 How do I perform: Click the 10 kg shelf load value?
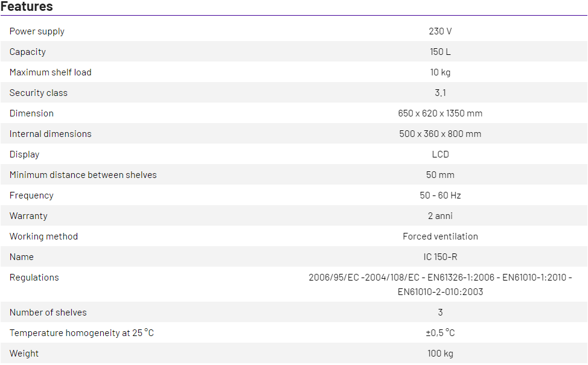[x=440, y=72]
